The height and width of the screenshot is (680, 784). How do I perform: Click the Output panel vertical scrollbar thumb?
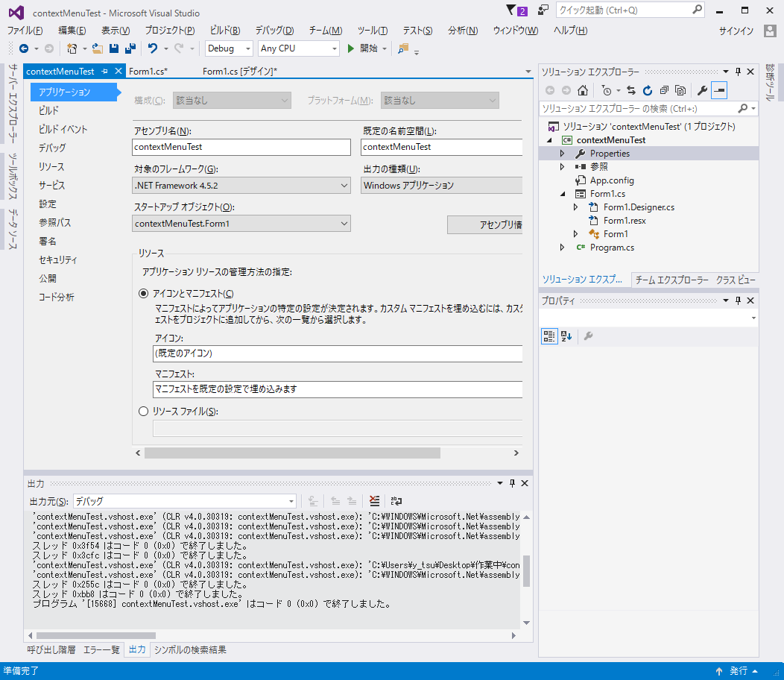(526, 571)
